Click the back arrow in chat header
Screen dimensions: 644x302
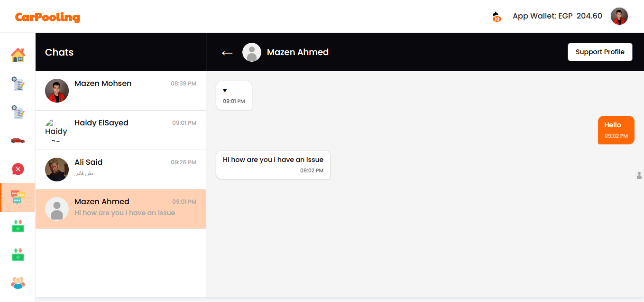[x=227, y=53]
